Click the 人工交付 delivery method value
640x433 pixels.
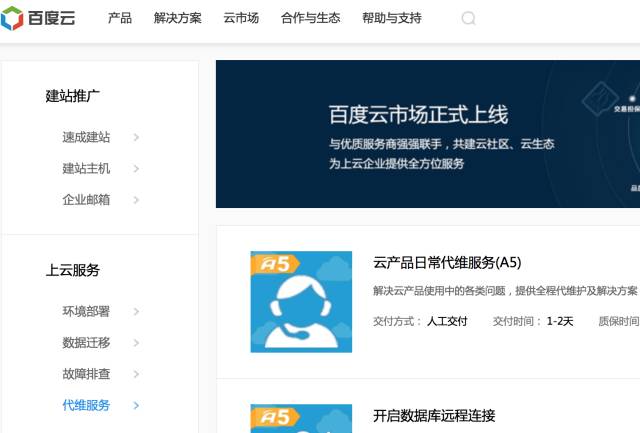[x=447, y=321]
